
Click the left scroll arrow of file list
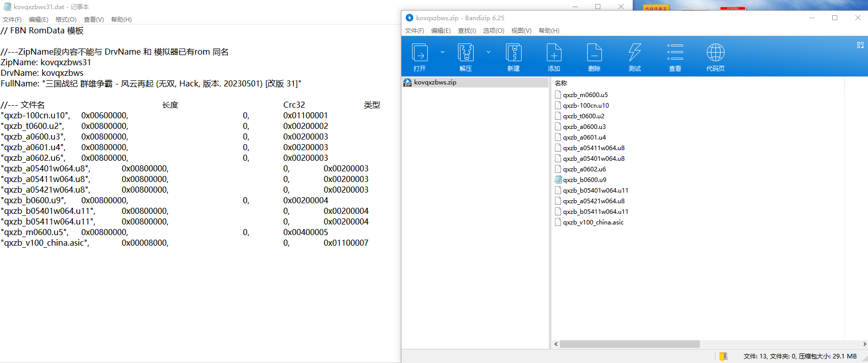[x=556, y=344]
